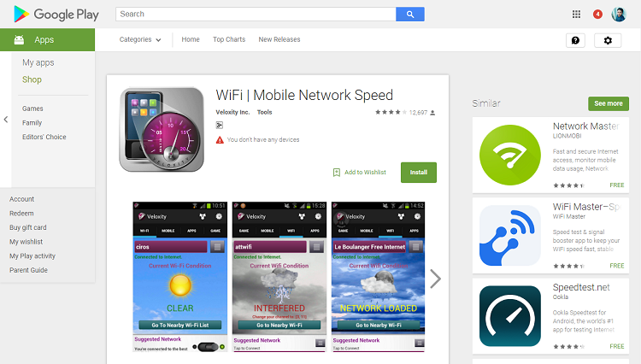Collapse the sidebar with left chevron
Screen dimensions: 641x364
tap(6, 120)
